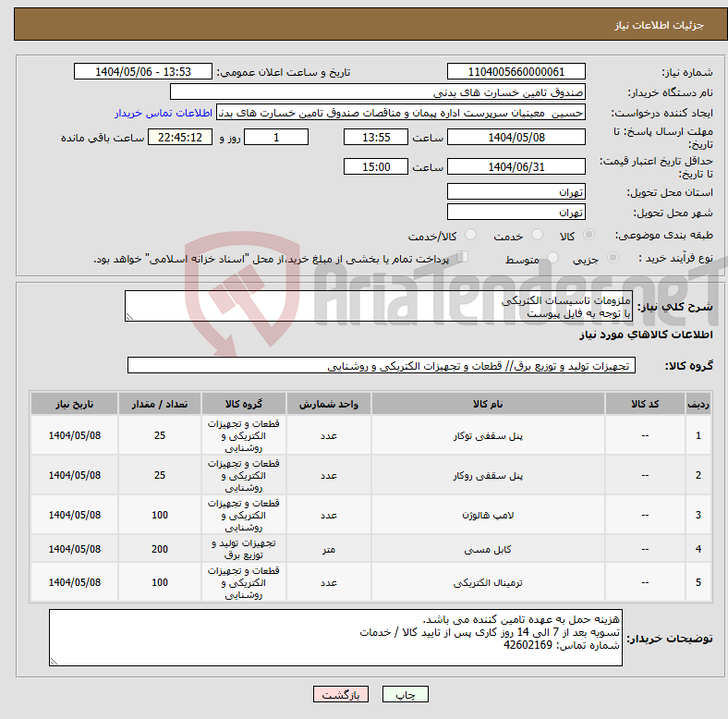Click the resize handle of شرح کلی نیاز textarea
The width and height of the screenshot is (728, 719).
[129, 317]
